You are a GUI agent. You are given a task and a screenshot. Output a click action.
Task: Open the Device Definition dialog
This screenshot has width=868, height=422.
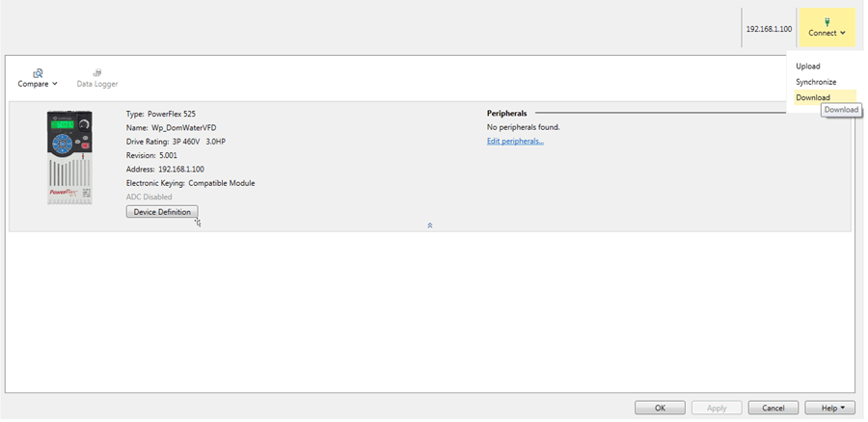[162, 212]
